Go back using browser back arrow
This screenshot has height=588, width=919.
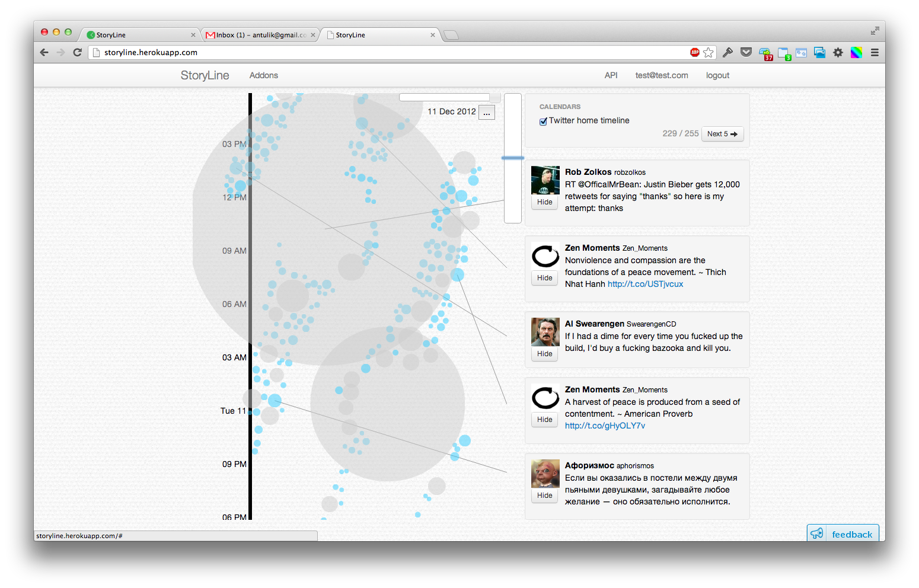tap(44, 52)
